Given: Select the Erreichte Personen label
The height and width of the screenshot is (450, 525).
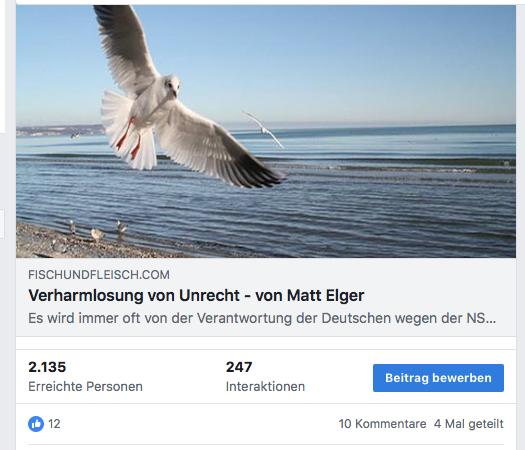Looking at the screenshot, I should 85,386.
